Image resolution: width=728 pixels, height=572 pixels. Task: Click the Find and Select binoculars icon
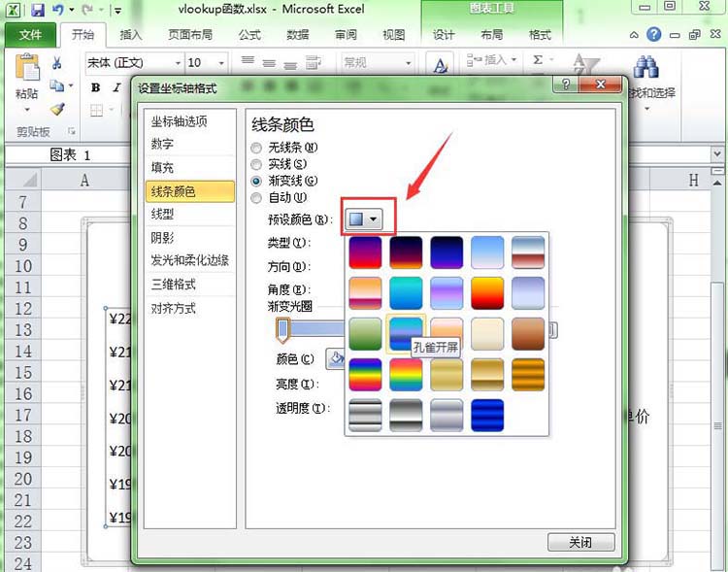[x=646, y=66]
